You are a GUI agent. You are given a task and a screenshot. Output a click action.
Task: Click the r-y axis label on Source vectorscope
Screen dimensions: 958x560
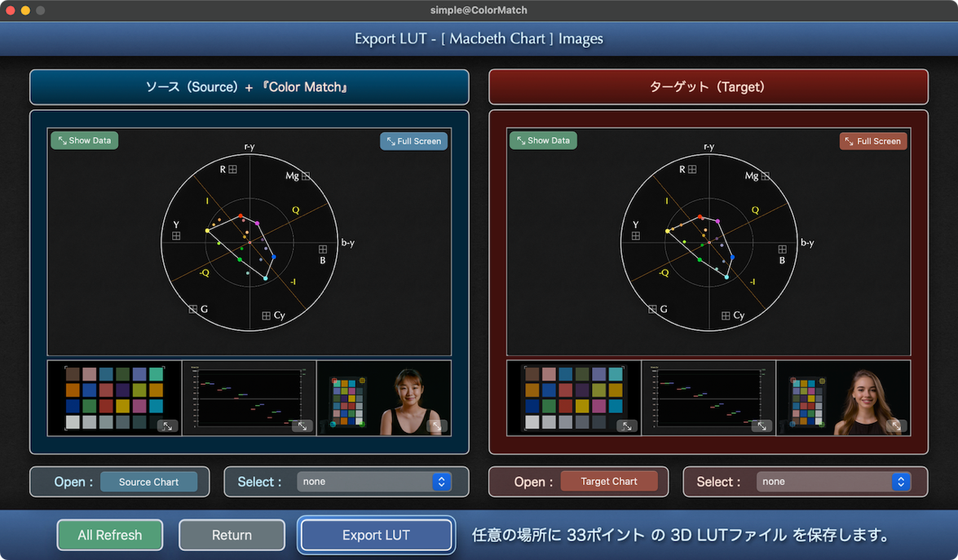click(x=249, y=147)
